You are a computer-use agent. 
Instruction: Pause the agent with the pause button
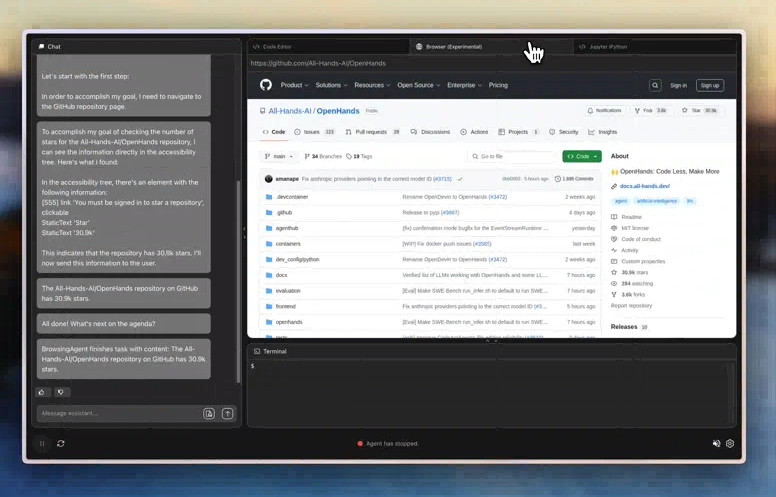pos(42,443)
